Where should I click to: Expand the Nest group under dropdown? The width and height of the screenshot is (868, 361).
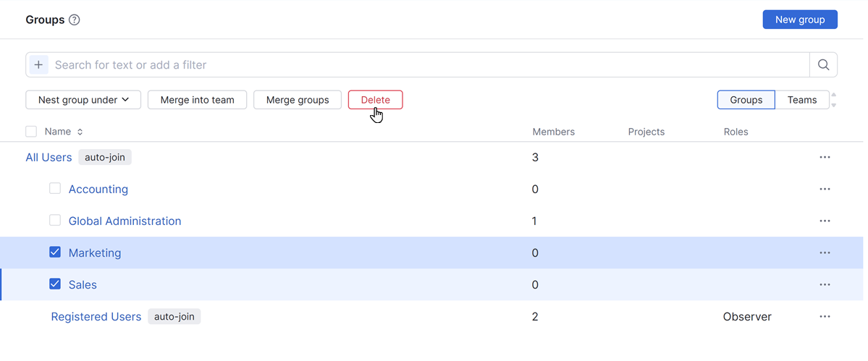click(83, 100)
